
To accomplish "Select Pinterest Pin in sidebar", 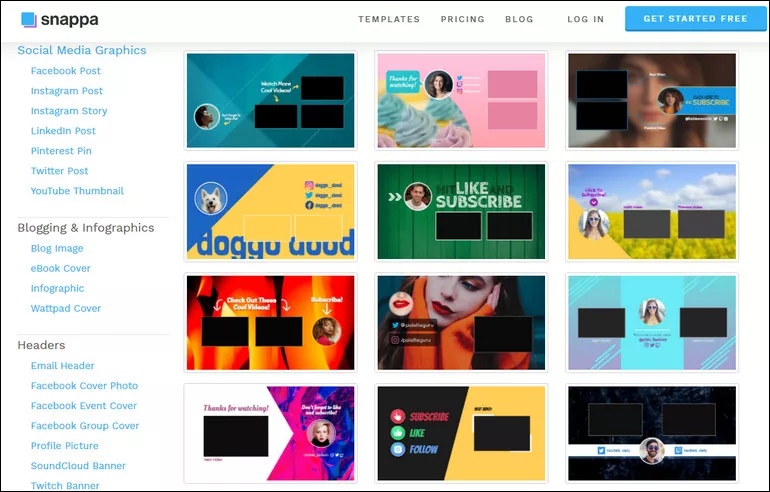I will 61,151.
